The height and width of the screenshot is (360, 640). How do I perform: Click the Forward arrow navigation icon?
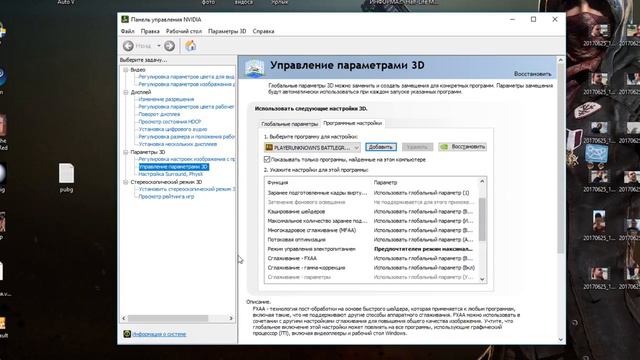[x=169, y=46]
